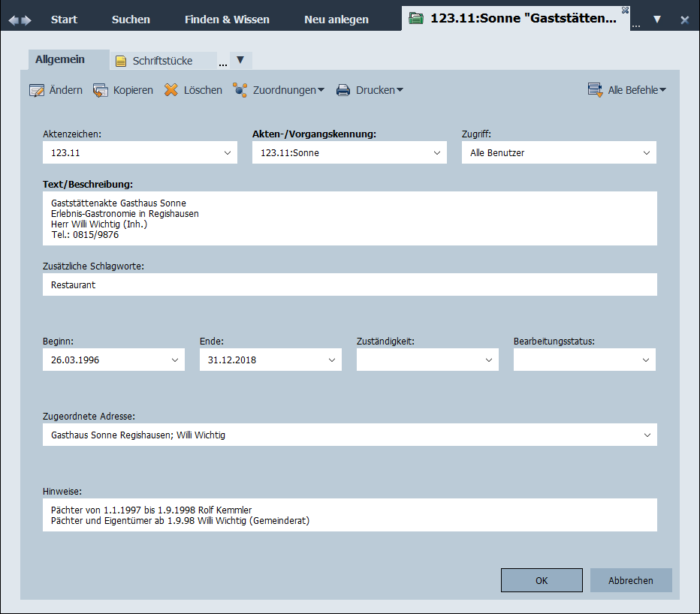Viewport: 700px width, 614px height.
Task: Click the Kopieren copy icon
Action: tap(101, 90)
